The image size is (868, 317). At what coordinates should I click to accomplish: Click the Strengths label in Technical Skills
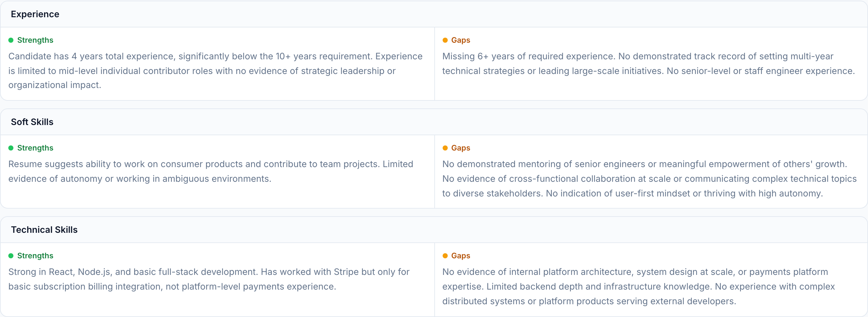tap(35, 255)
